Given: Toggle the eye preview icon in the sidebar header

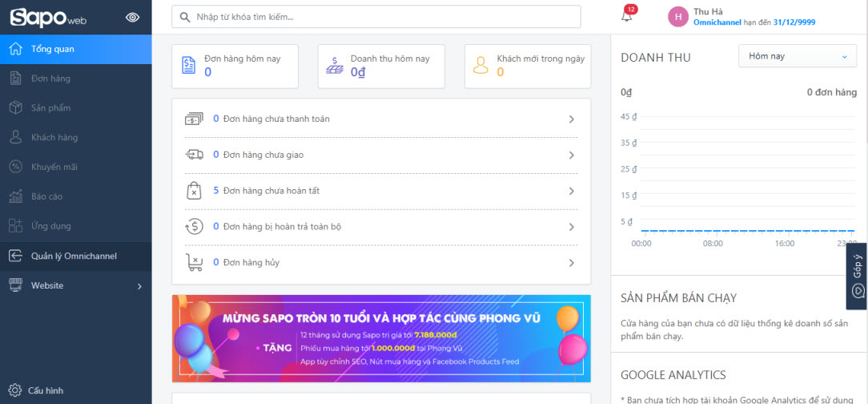Looking at the screenshot, I should (x=132, y=17).
